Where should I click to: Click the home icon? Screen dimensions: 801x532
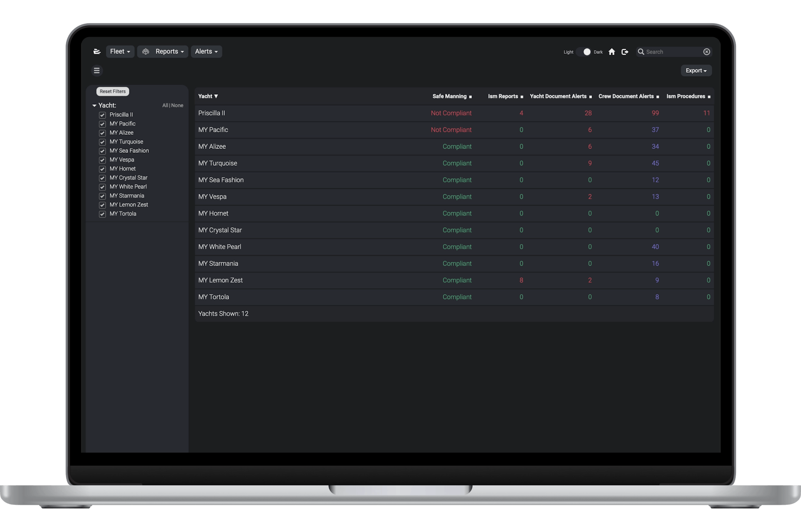click(612, 52)
